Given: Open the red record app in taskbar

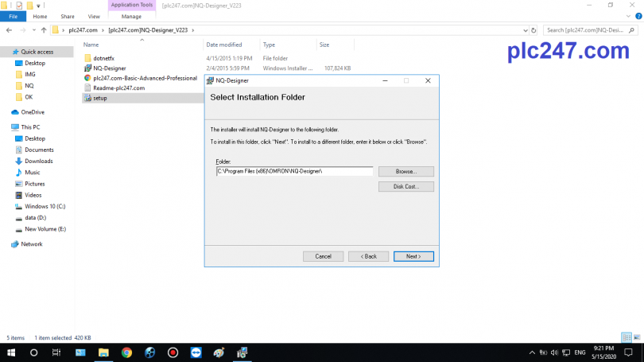Looking at the screenshot, I should click(173, 352).
